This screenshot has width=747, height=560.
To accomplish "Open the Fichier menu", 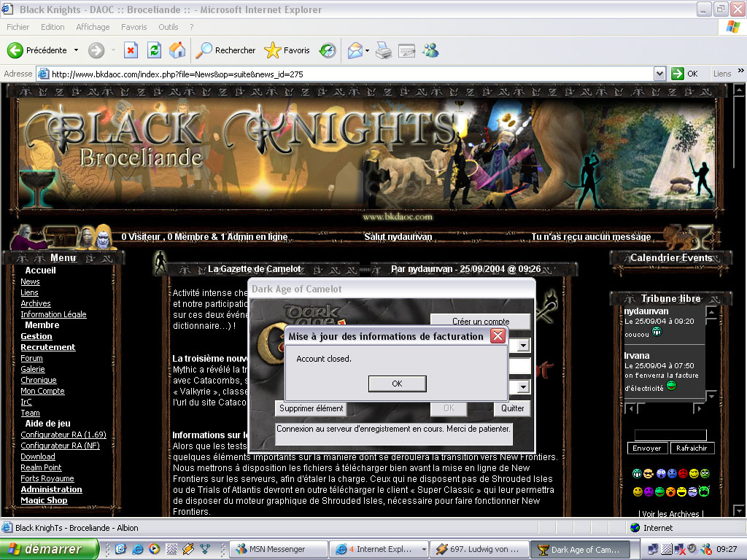I will click(18, 27).
